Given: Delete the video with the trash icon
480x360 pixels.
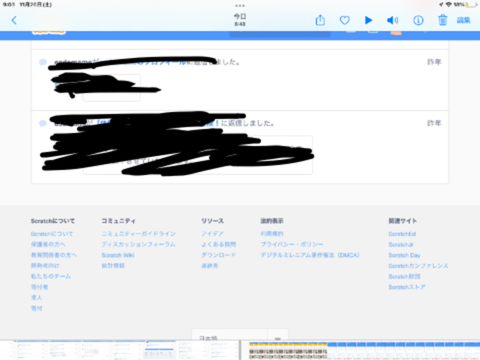Looking at the screenshot, I should pos(442,20).
